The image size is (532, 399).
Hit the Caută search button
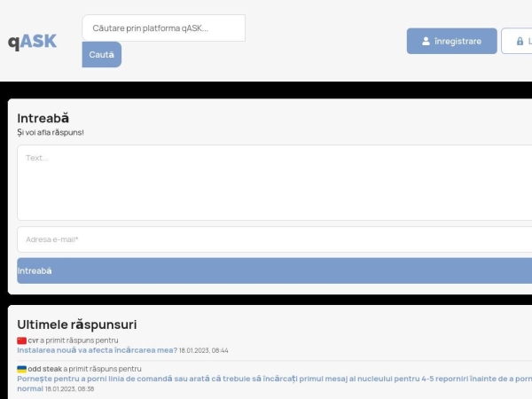[102, 55]
